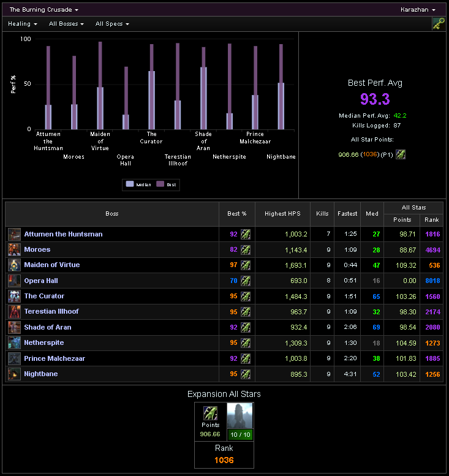The image size is (449, 476).
Task: Click spec icon next to Moroes 82 best
Action: (x=246, y=250)
